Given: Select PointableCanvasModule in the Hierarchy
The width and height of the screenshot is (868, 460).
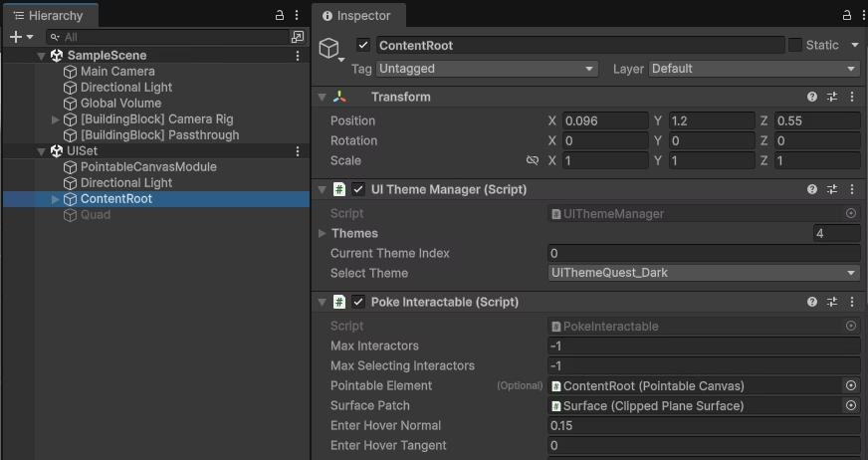Looking at the screenshot, I should (148, 167).
